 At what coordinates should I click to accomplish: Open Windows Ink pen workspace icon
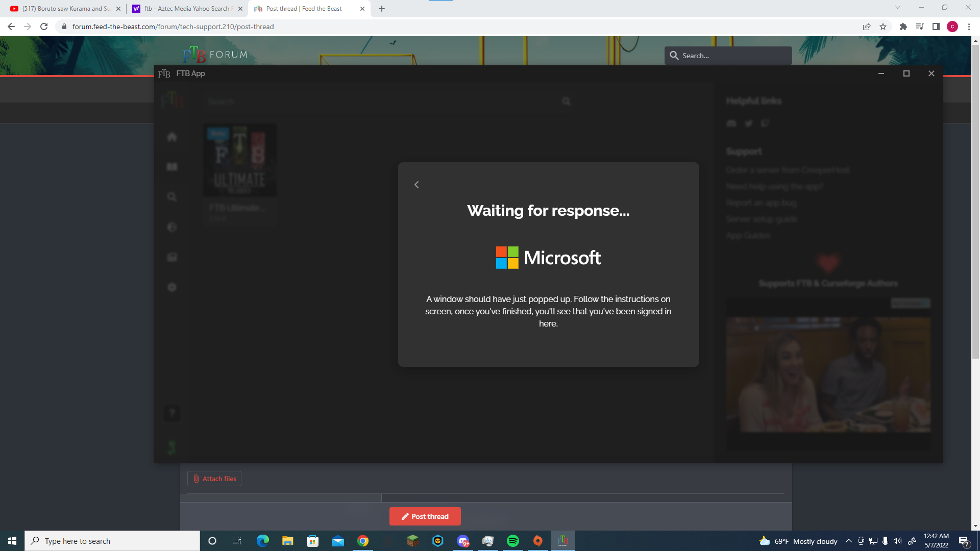912,541
